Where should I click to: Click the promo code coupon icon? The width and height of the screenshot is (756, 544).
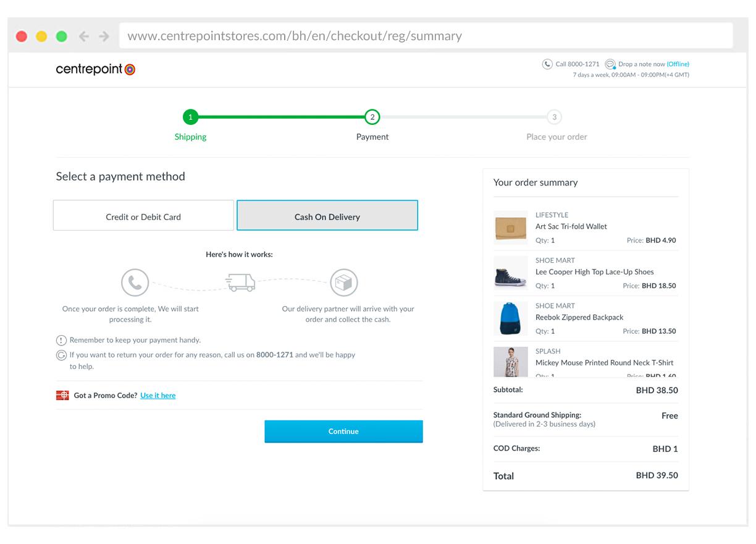tap(62, 396)
